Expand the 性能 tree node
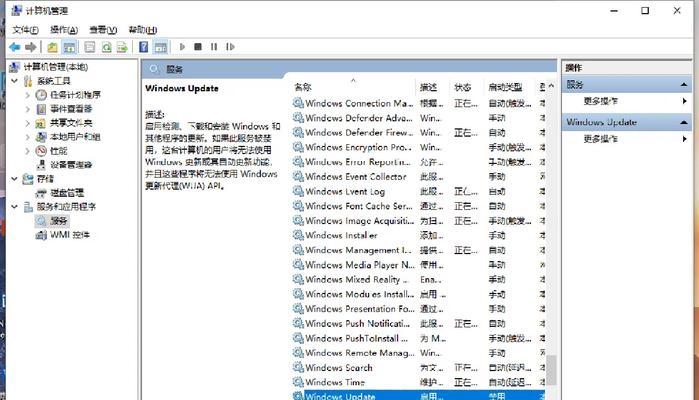The height and width of the screenshot is (400, 699). click(28, 151)
